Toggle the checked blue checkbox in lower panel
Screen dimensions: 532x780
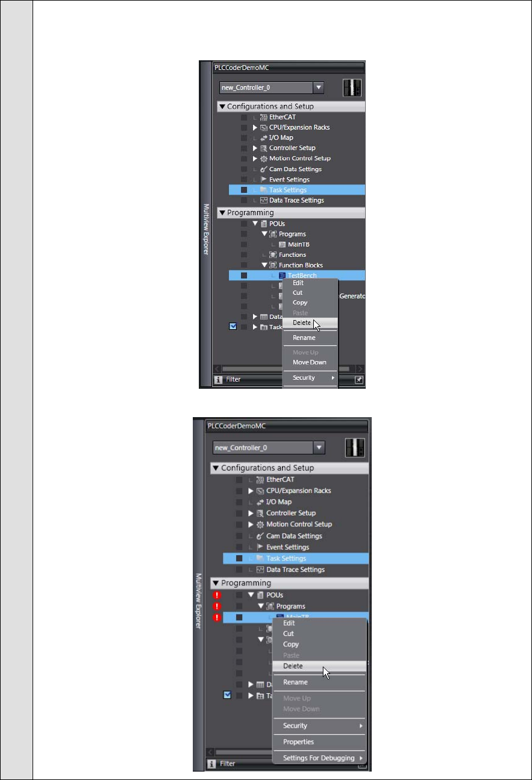coord(227,696)
